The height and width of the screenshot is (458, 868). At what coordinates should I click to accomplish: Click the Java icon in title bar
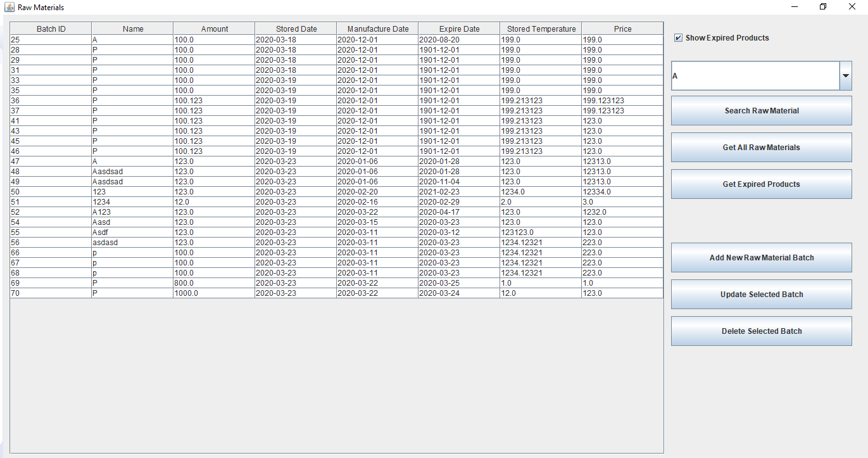coord(9,7)
